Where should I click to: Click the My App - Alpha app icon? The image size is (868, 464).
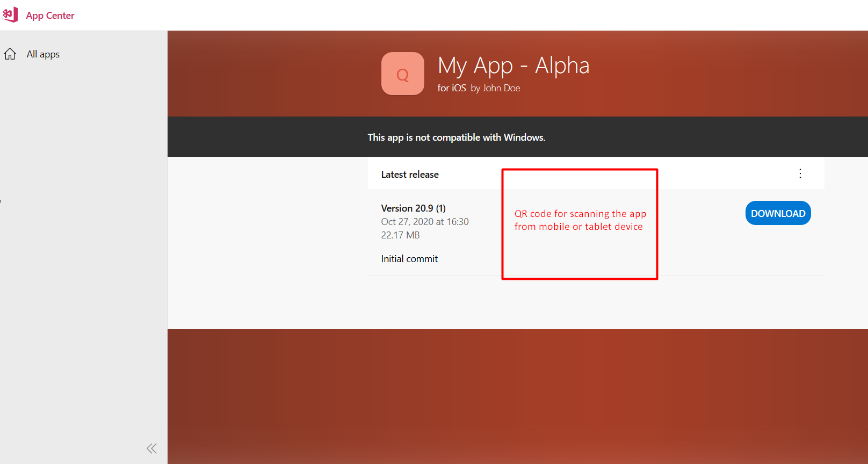[403, 74]
